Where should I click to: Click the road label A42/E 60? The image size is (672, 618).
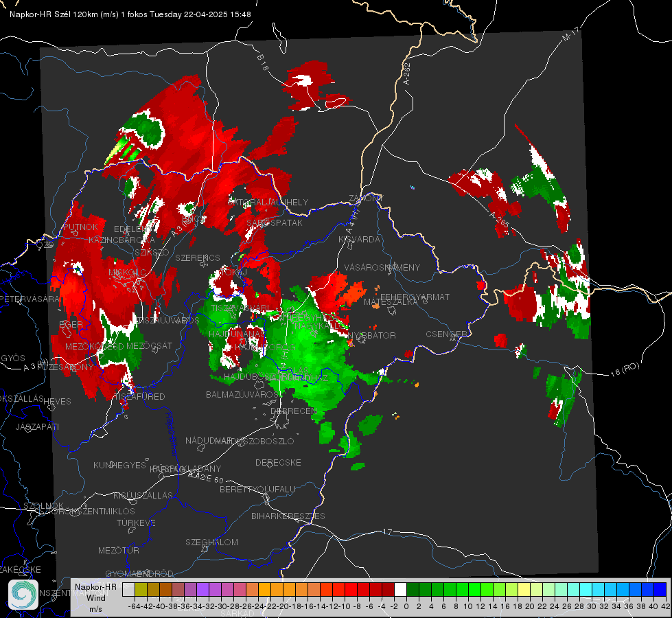pos(206,477)
